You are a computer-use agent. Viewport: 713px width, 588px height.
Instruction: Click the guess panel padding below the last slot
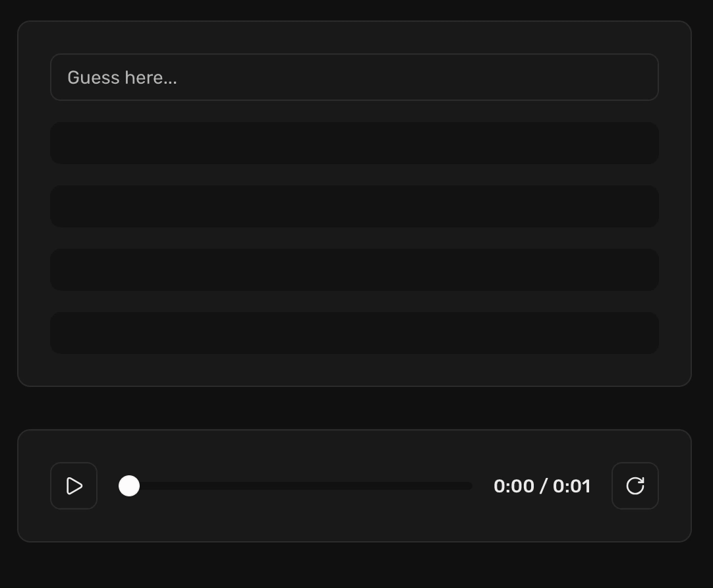[x=354, y=370]
